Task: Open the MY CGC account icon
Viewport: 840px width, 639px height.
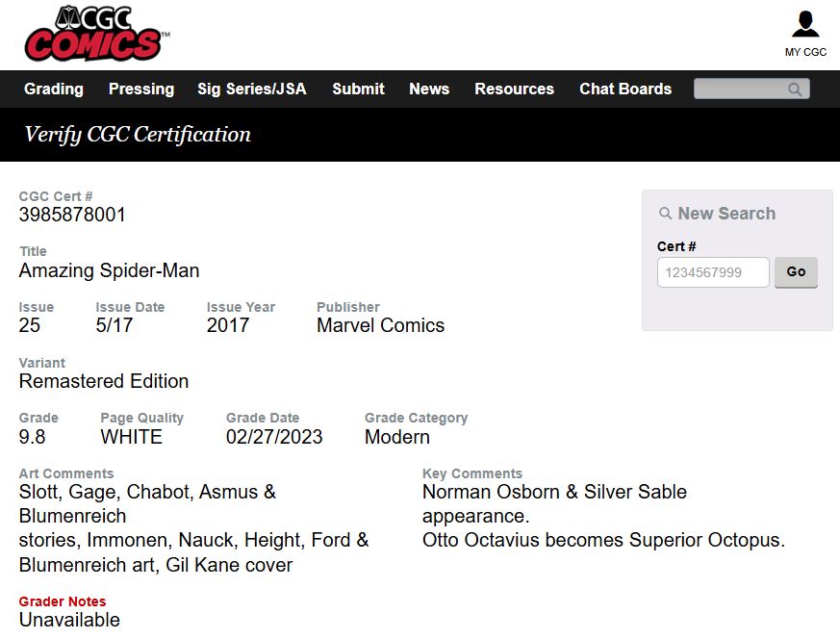Action: (805, 25)
